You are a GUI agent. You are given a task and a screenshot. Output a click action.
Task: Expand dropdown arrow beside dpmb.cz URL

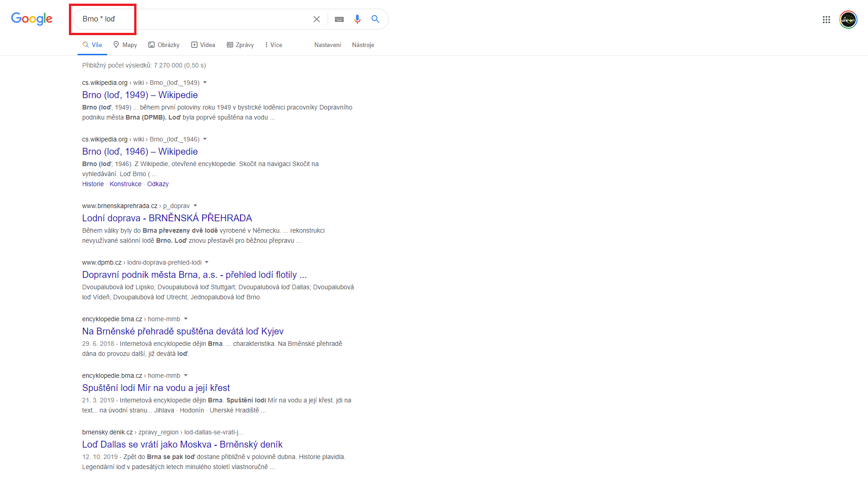coord(207,262)
